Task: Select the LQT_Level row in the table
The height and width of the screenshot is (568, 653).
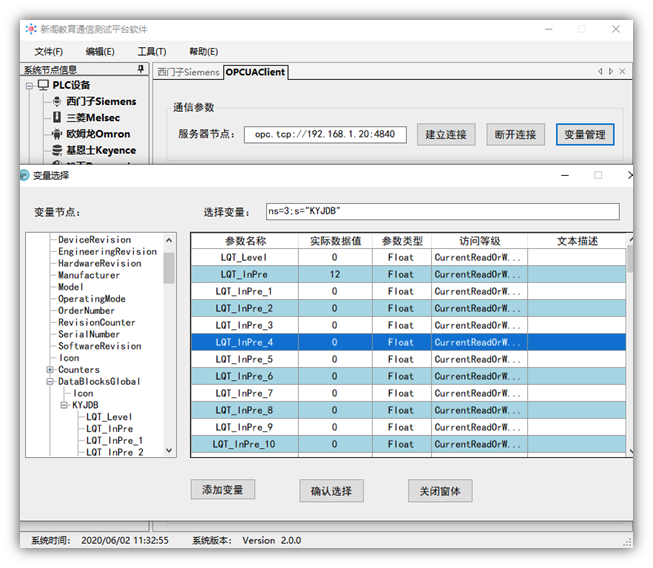Action: (x=409, y=257)
